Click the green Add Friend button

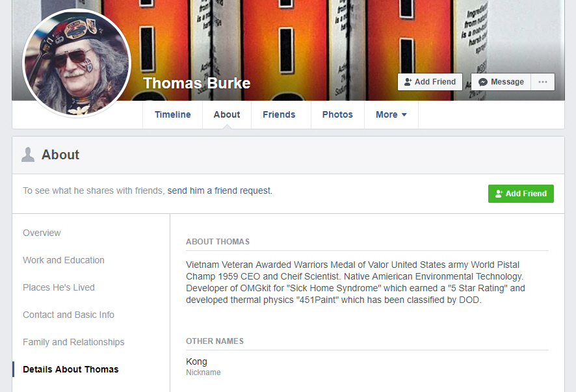pos(521,194)
